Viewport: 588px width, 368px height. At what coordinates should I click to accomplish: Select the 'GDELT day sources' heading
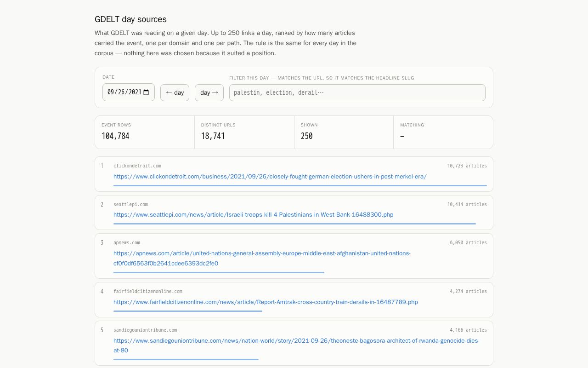[x=130, y=19]
